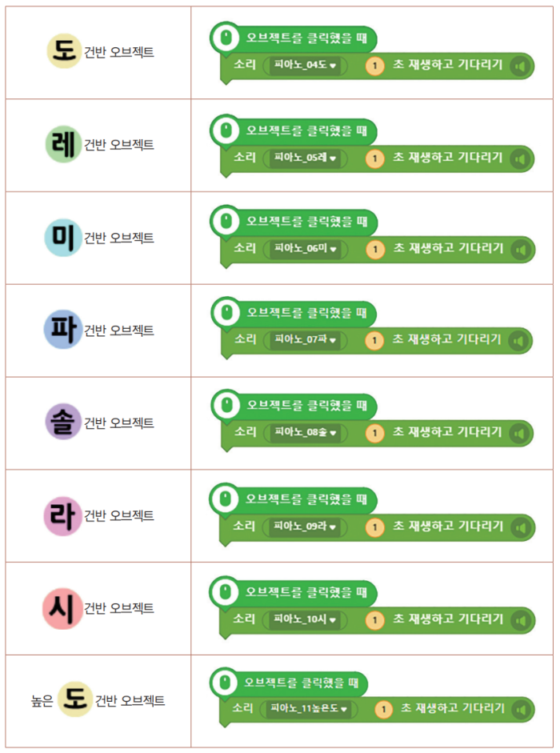Click the red 시 key object icon

coord(62,608)
